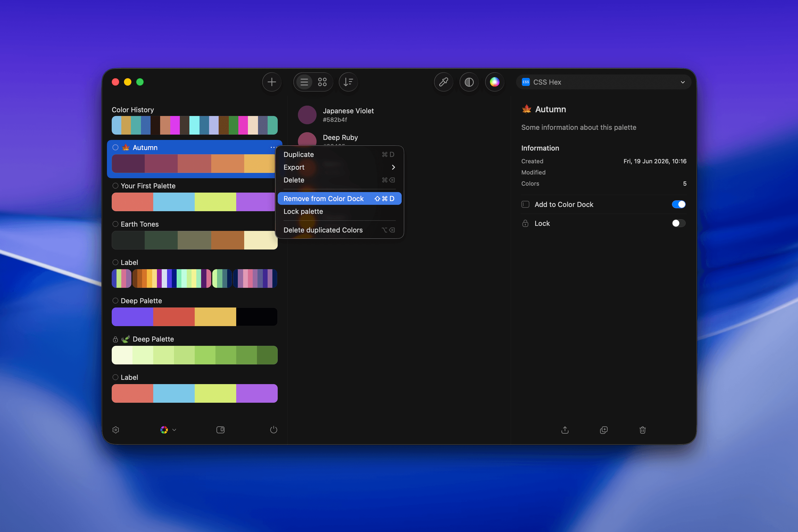
Task: Select the Japanese Violet color circle
Action: [307, 115]
